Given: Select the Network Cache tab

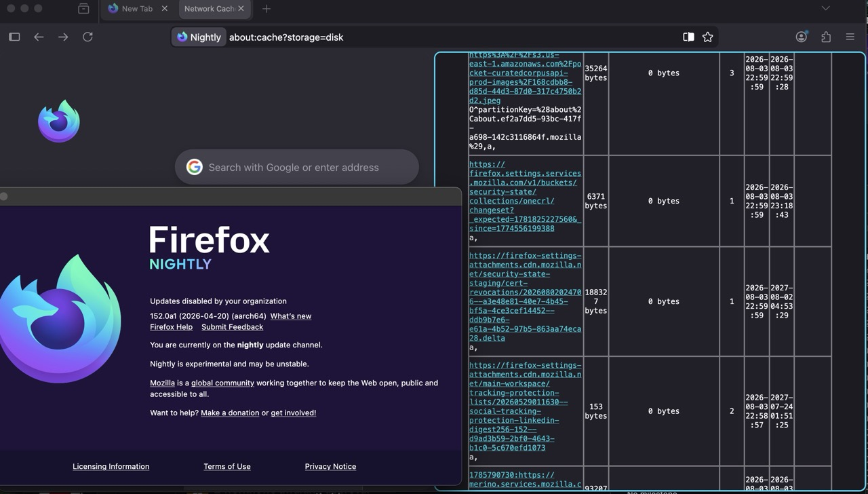Looking at the screenshot, I should [x=209, y=9].
